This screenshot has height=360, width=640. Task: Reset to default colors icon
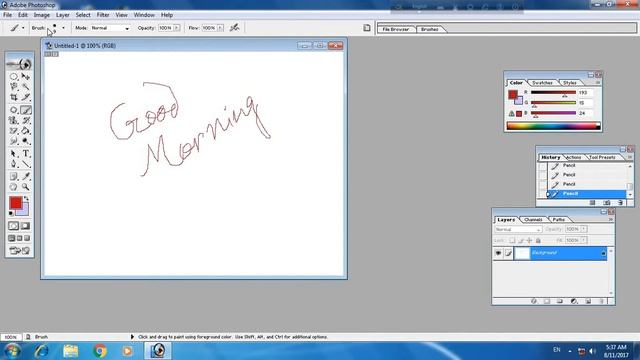[x=11, y=213]
